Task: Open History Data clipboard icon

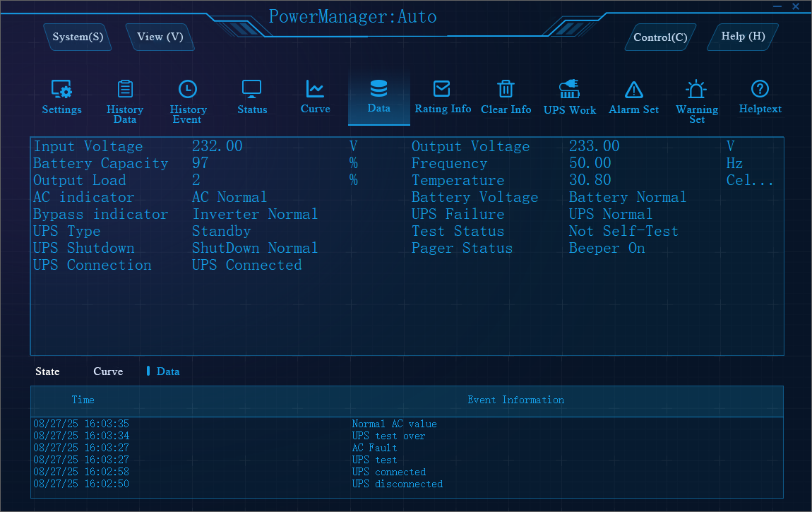Action: pos(125,90)
